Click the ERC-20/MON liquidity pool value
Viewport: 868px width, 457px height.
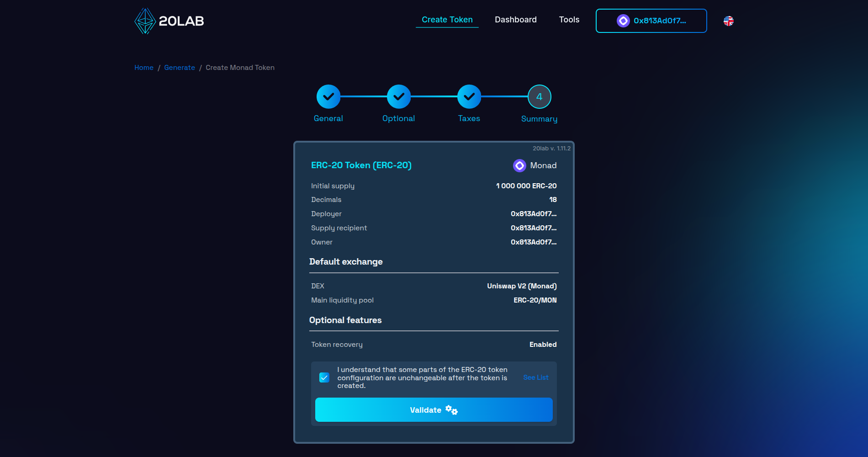[535, 300]
